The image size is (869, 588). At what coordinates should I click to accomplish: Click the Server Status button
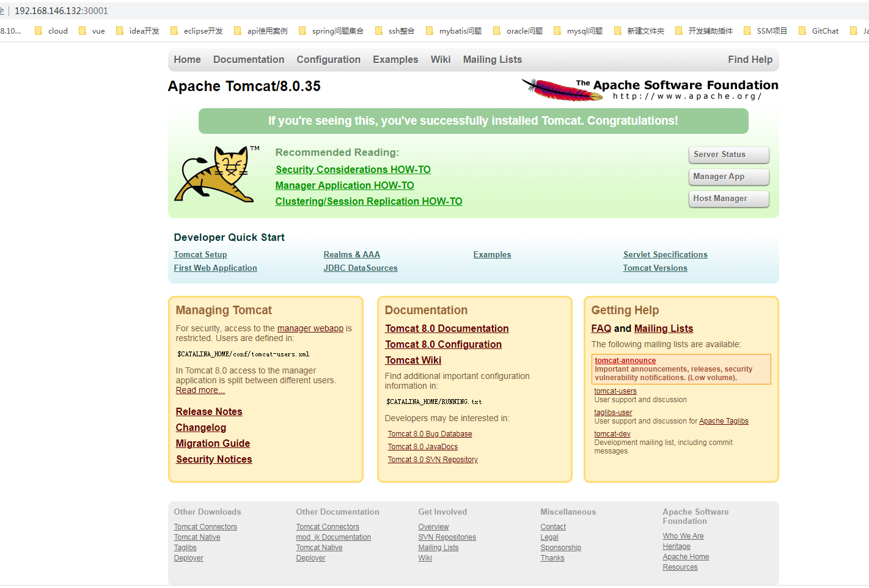729,155
